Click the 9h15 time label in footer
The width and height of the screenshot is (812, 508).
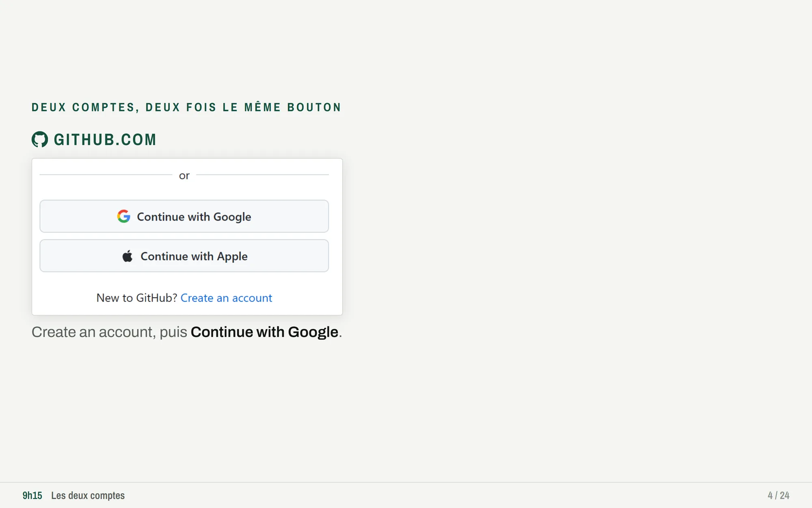pyautogui.click(x=32, y=495)
